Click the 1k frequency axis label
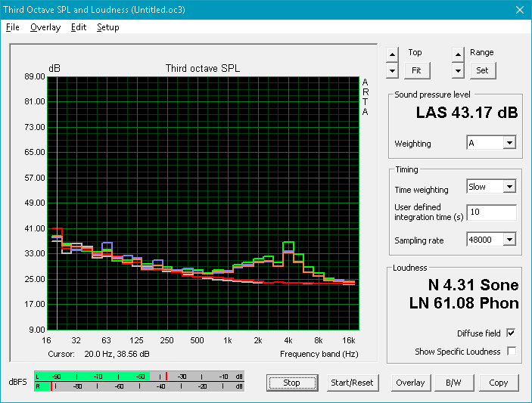The image size is (532, 403). [227, 340]
